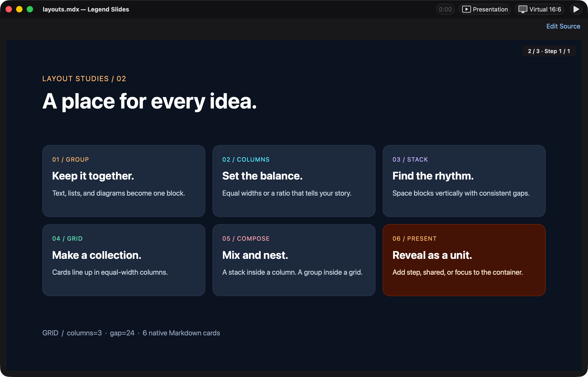Click the '06 / PRESENT' card label
The image size is (588, 377).
pyautogui.click(x=414, y=238)
